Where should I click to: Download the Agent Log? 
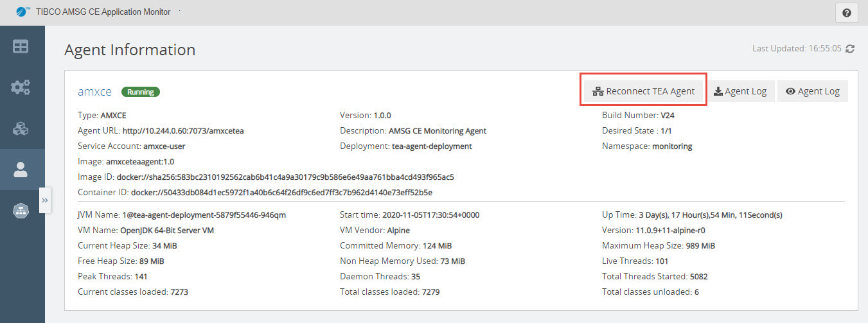740,91
